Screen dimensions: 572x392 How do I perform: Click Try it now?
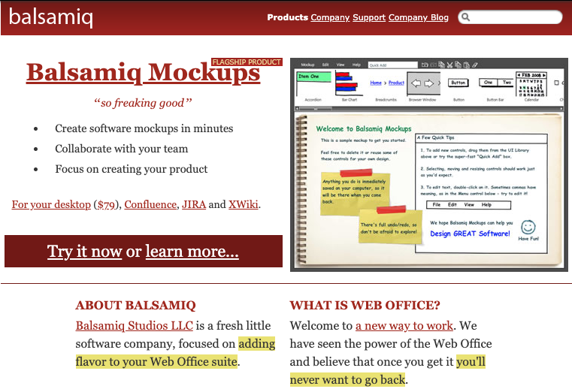(84, 251)
